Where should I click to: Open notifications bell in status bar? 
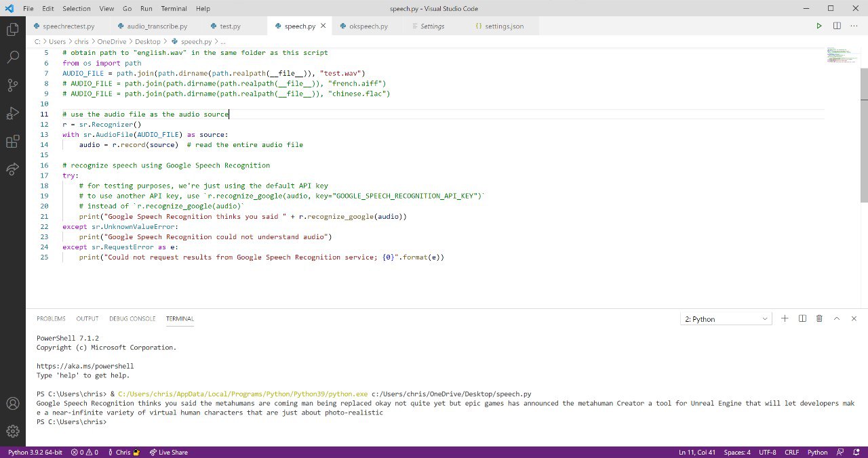point(856,452)
